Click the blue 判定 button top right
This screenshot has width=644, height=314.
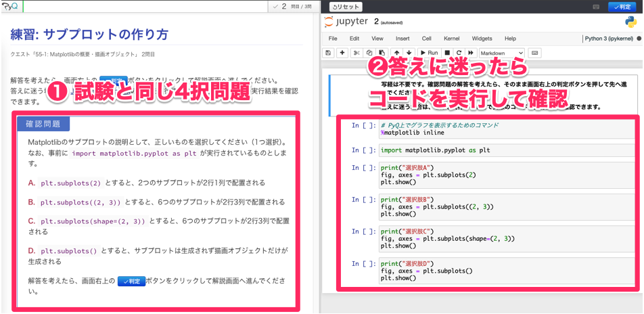point(622,7)
